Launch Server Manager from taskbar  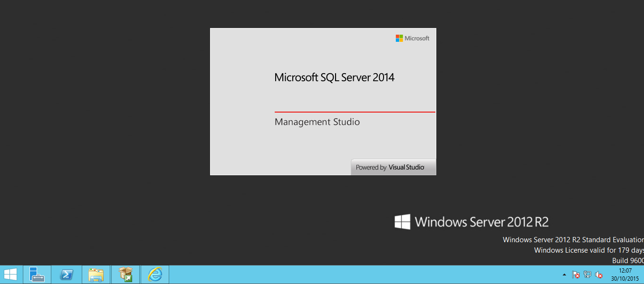(x=37, y=275)
